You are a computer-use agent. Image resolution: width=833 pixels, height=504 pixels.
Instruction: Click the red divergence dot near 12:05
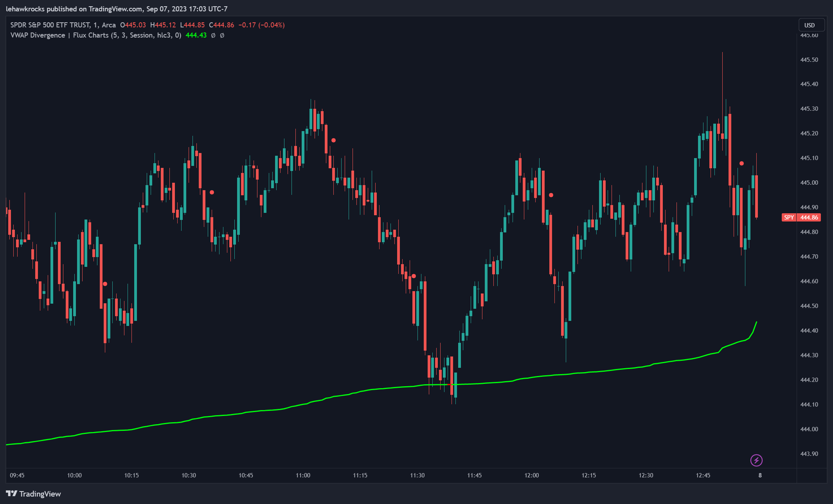pos(551,195)
